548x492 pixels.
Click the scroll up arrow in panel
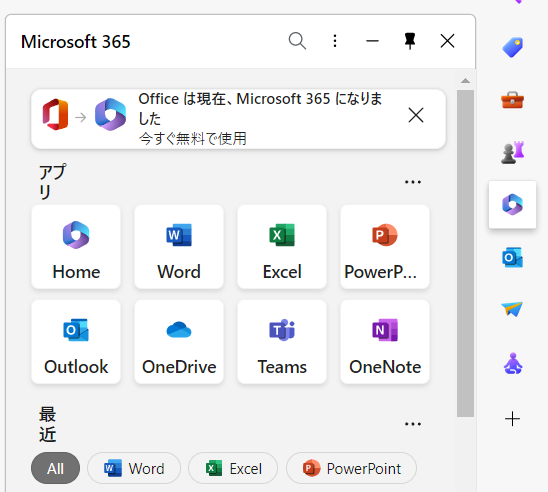click(465, 81)
